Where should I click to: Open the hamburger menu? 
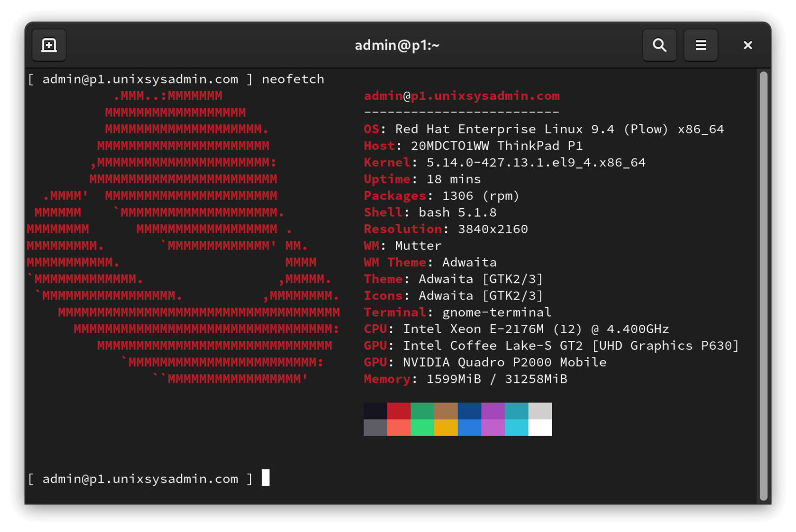pyautogui.click(x=701, y=45)
